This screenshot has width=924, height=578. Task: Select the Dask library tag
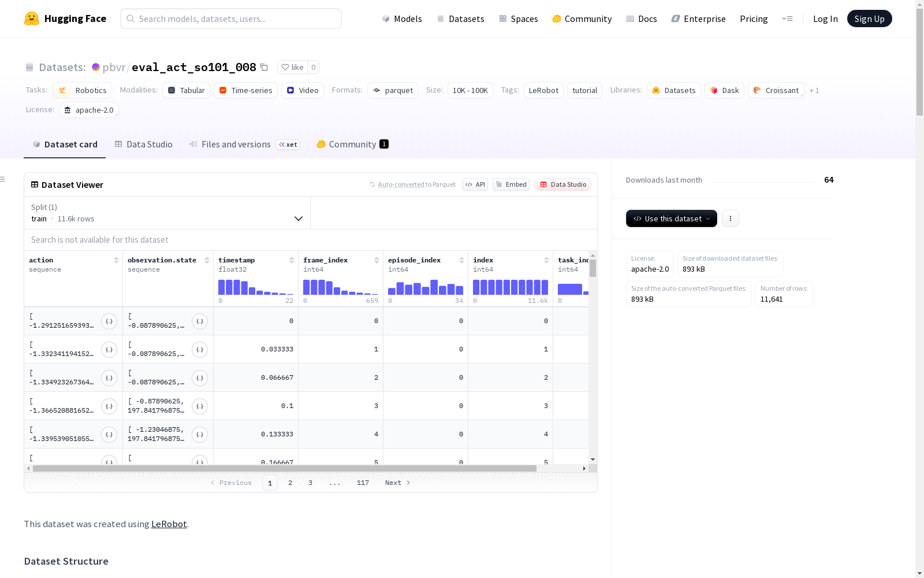724,90
